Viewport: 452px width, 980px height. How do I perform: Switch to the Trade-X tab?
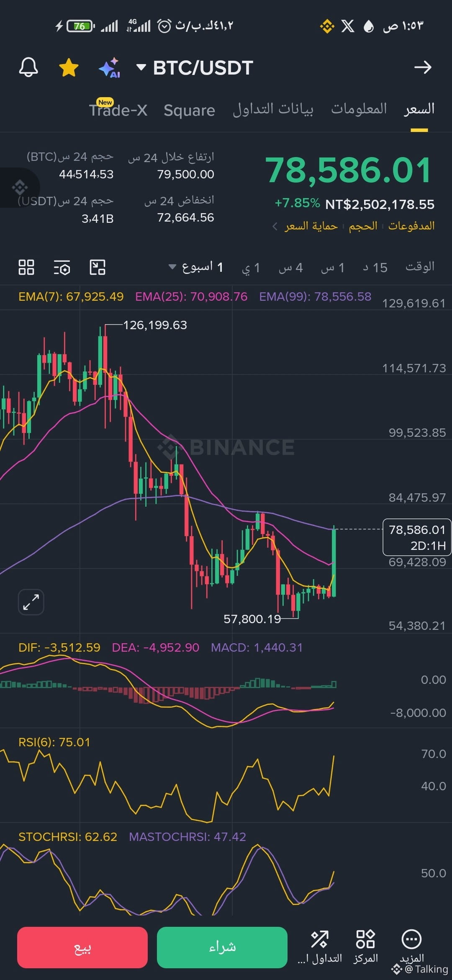(x=118, y=110)
